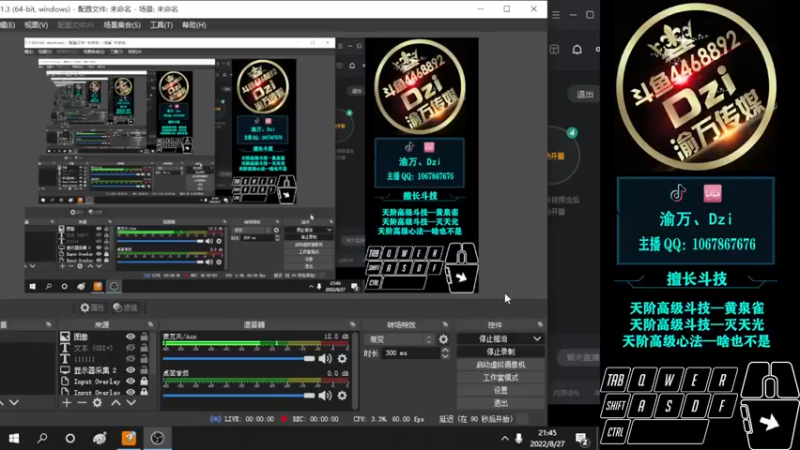This screenshot has height=450, width=800.
Task: Open 桌面音频 audio settings gear
Action: (x=342, y=395)
